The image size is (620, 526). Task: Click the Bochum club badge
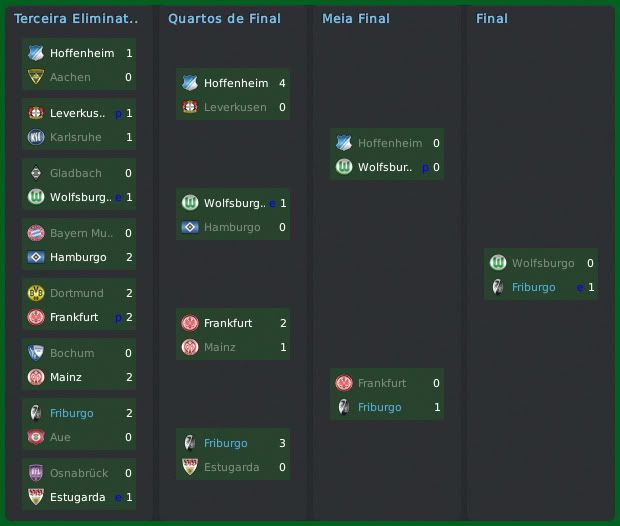(x=36, y=353)
